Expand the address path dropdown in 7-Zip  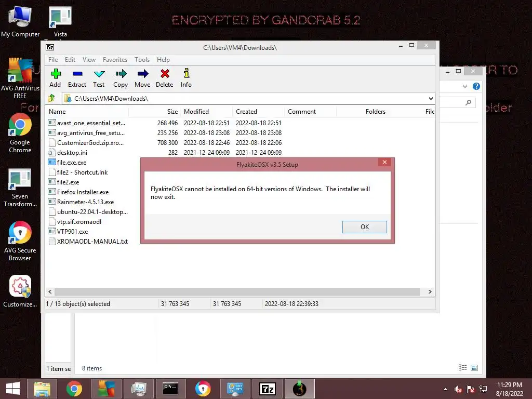point(431,98)
